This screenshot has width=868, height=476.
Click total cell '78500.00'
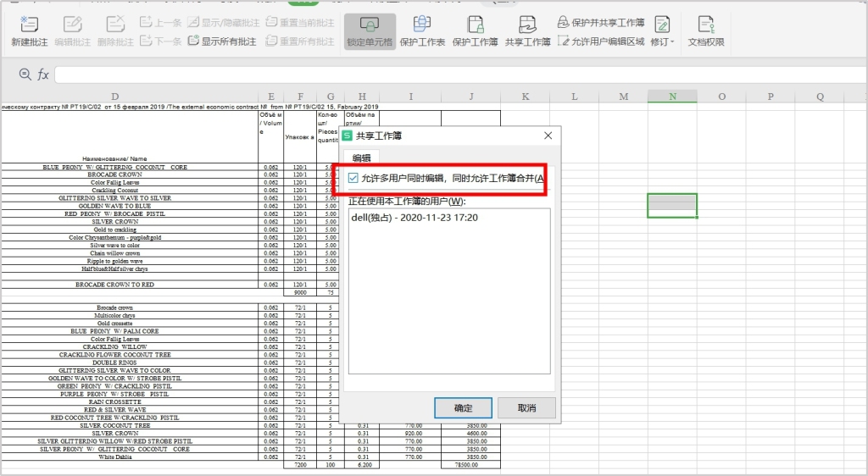(x=471, y=465)
